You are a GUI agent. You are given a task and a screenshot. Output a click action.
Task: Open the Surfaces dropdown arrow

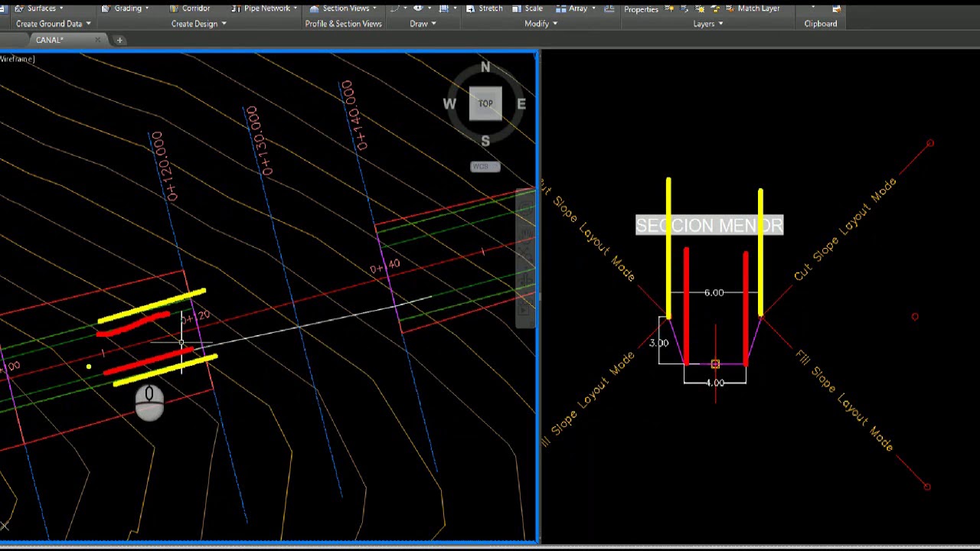click(60, 8)
